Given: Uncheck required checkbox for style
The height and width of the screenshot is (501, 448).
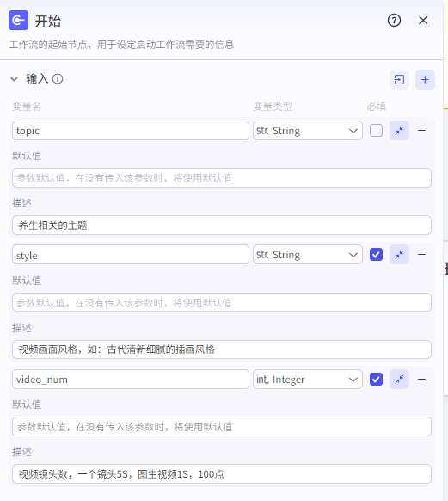Looking at the screenshot, I should click(376, 255).
